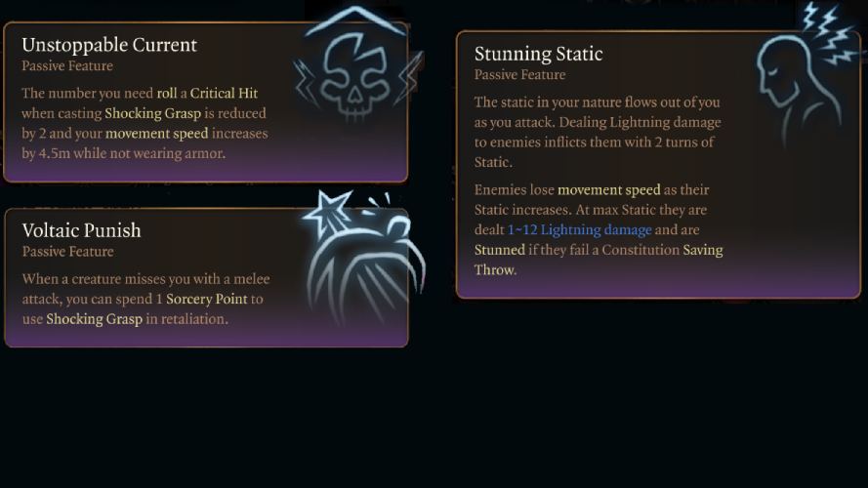Select the Unstoppable Current title

point(109,45)
